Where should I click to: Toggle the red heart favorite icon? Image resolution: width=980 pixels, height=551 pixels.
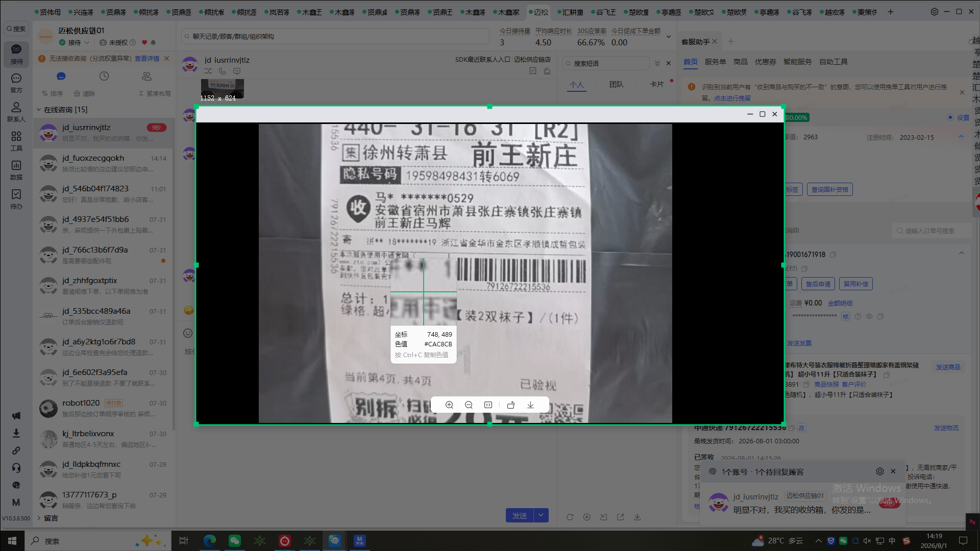(144, 43)
